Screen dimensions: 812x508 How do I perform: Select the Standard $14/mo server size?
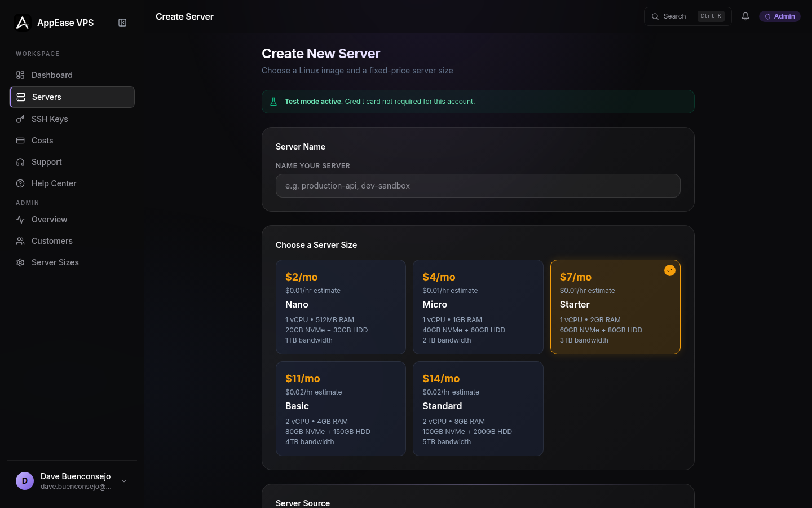(x=478, y=409)
